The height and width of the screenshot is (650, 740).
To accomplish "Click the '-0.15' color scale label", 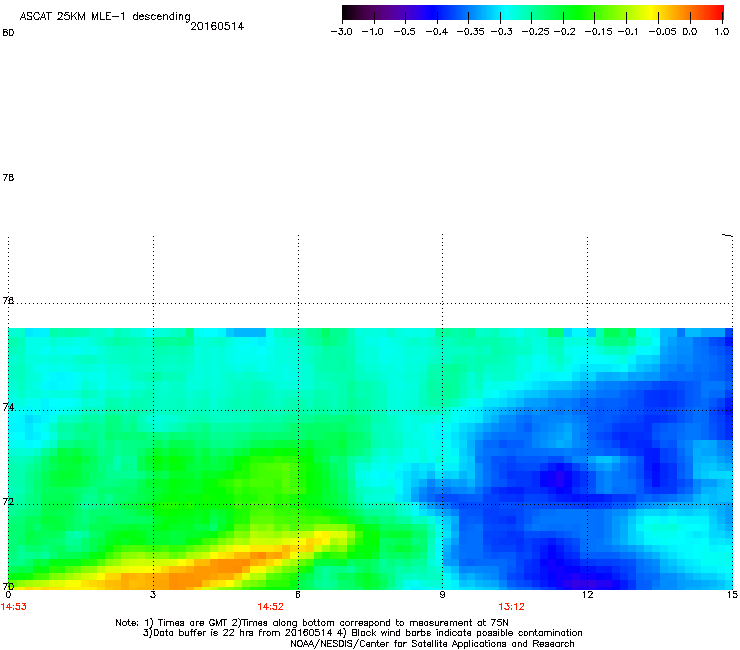I will [x=598, y=32].
